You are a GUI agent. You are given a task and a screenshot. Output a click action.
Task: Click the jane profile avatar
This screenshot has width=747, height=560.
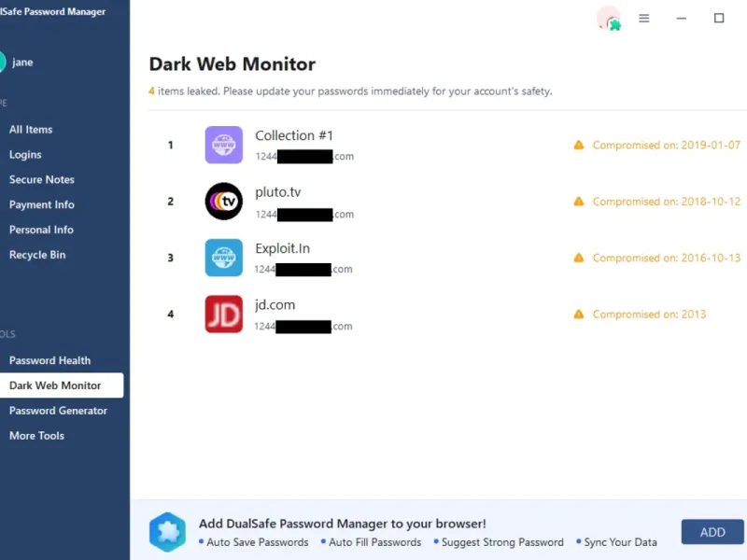[x=2, y=62]
